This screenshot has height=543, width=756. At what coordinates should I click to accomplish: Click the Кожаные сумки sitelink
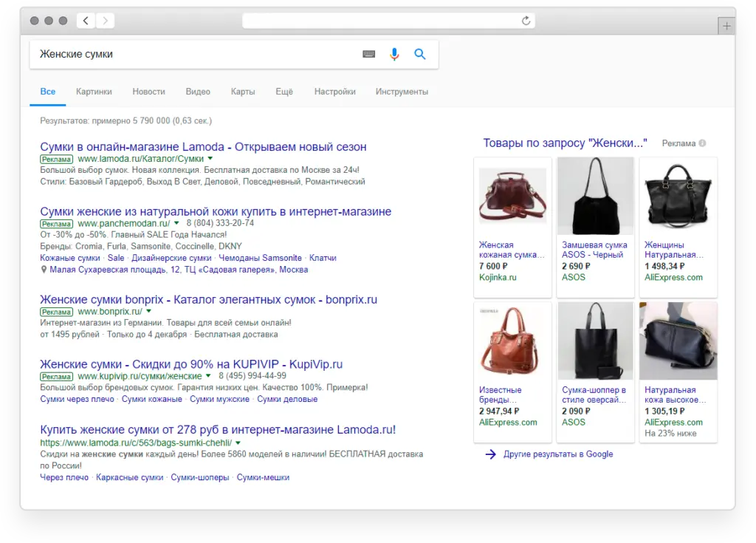(x=70, y=259)
